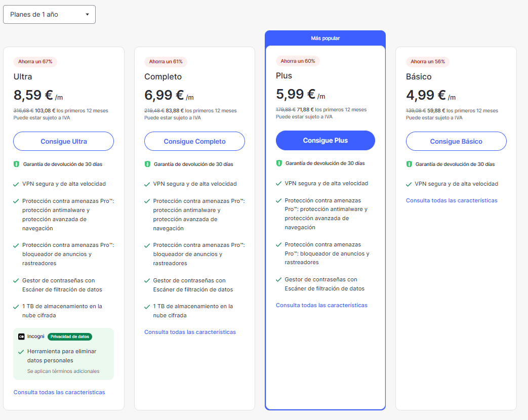The width and height of the screenshot is (528, 420).
Task: Open Consulta todas las características under Plus
Action: 321,305
